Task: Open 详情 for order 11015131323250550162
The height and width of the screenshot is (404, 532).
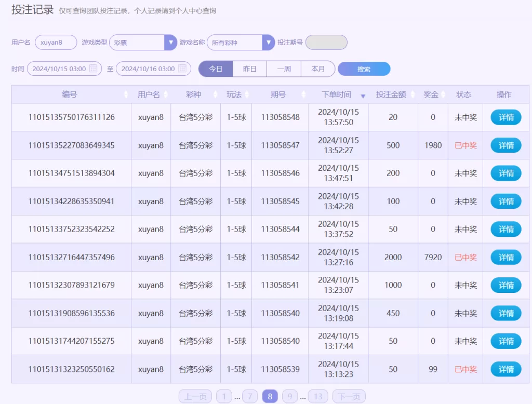Action: coord(506,369)
